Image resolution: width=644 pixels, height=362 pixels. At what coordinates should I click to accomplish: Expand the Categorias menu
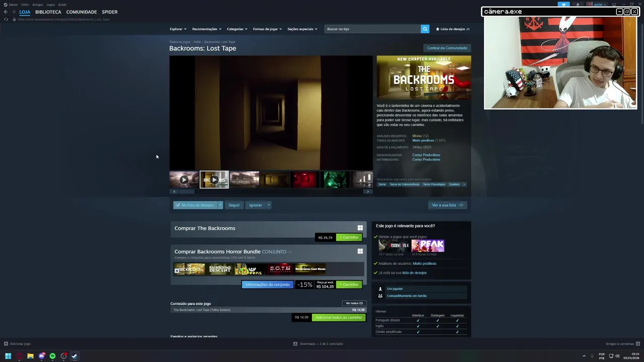(x=237, y=29)
